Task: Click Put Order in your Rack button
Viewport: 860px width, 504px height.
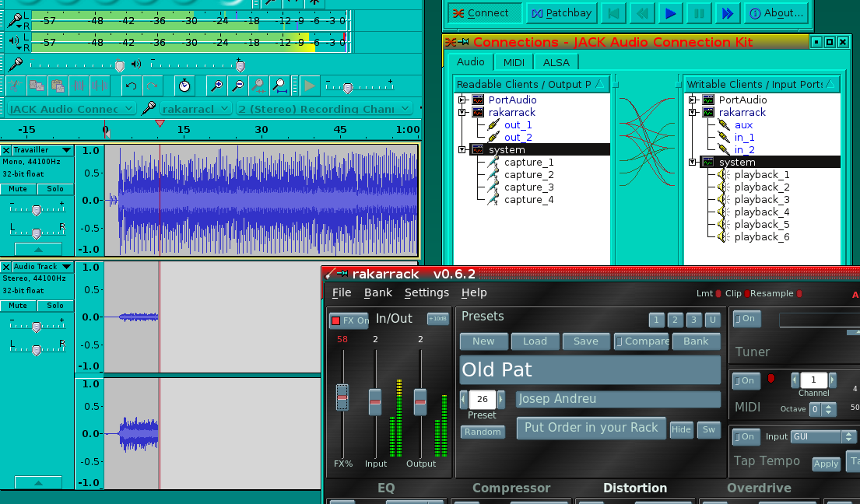Action: pos(591,428)
